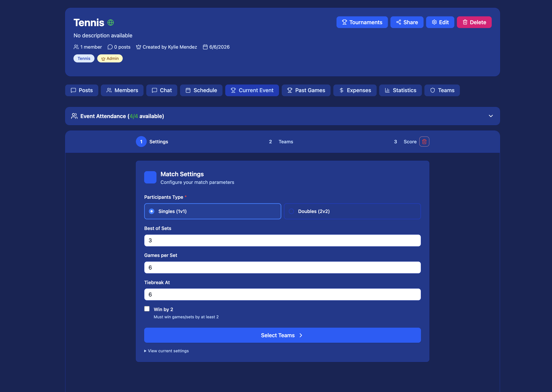This screenshot has width=552, height=392.
Task: Click the Event Attendance people icon
Action: [x=74, y=116]
